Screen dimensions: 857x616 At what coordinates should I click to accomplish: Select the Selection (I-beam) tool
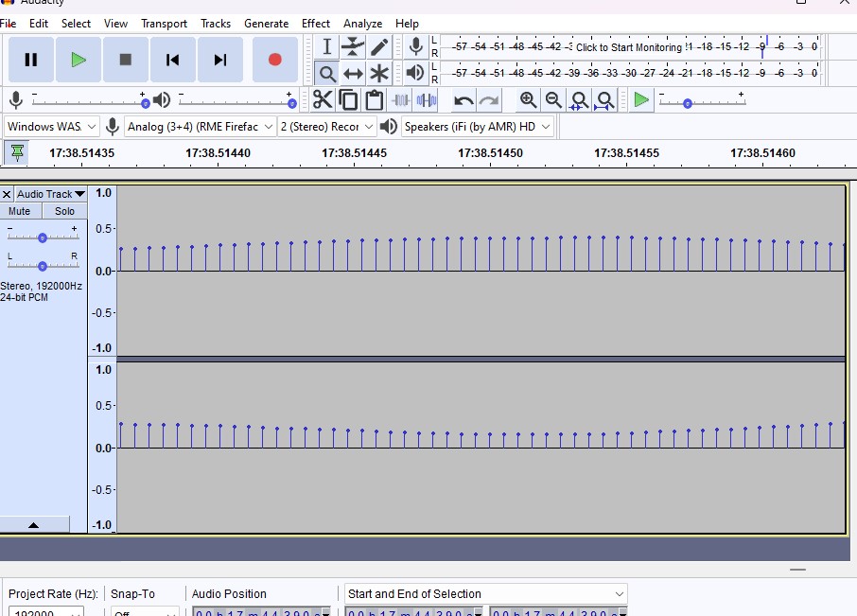click(327, 47)
